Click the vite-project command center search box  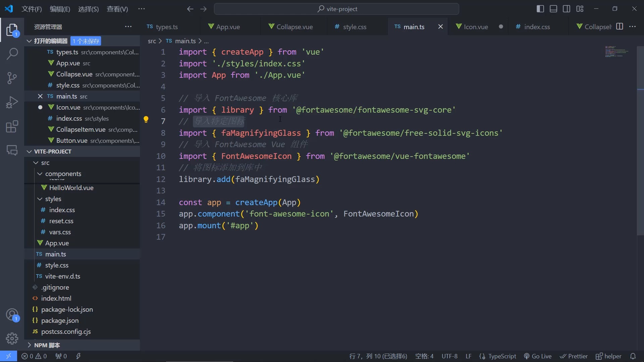[x=336, y=9]
